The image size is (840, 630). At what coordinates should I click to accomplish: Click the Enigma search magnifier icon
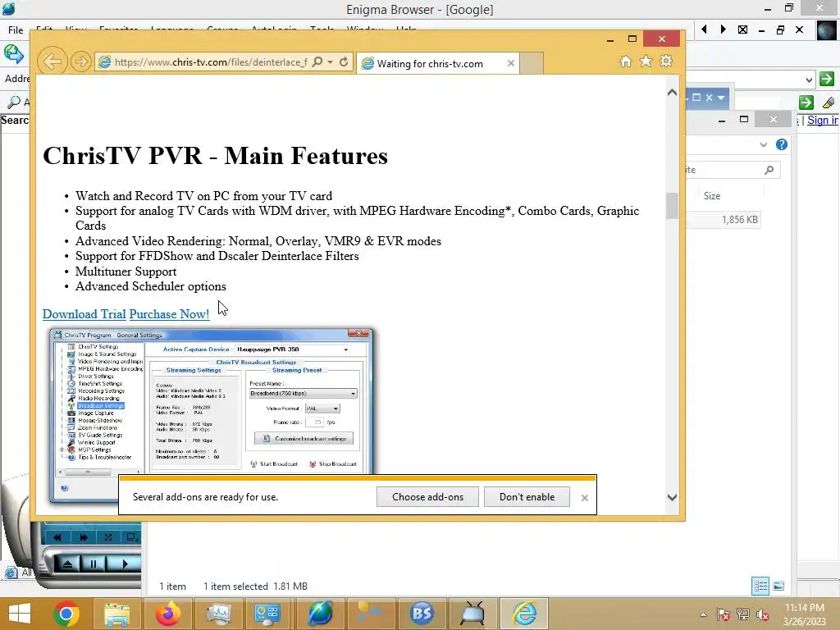[14, 101]
